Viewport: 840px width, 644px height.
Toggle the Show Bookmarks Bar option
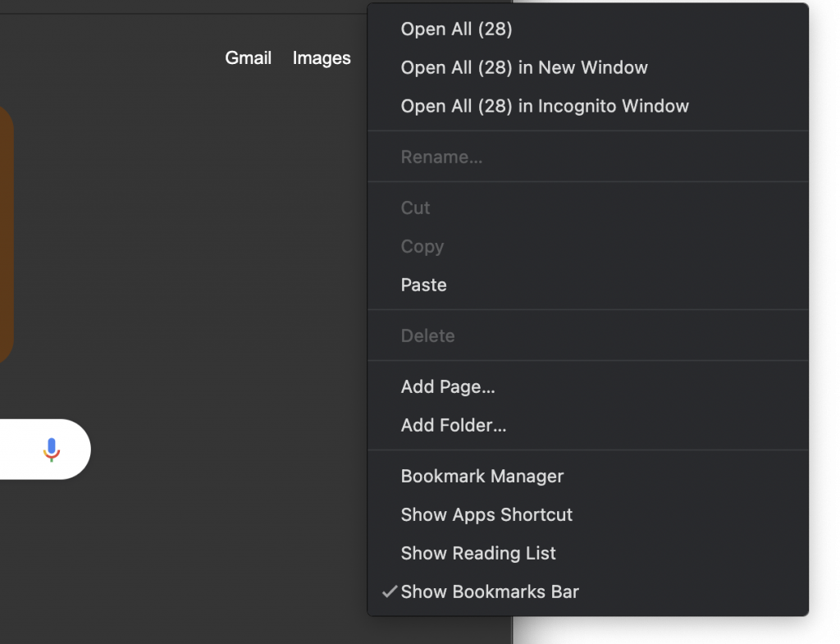(490, 591)
